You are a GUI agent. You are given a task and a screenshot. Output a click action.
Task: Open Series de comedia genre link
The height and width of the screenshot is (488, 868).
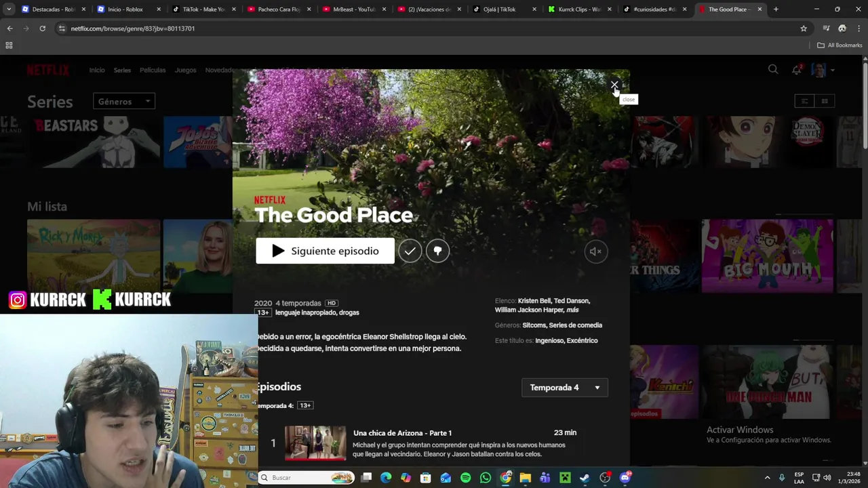[x=576, y=325]
